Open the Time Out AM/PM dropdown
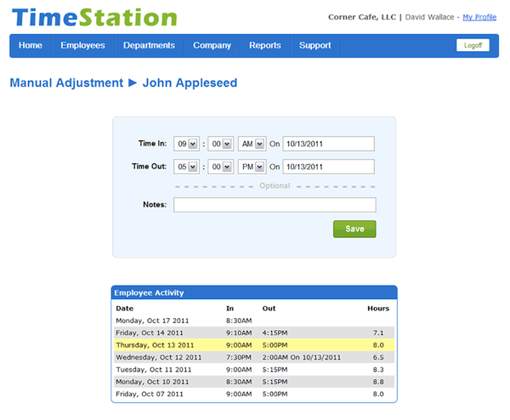Screen dimensions: 510x420 click(252, 167)
